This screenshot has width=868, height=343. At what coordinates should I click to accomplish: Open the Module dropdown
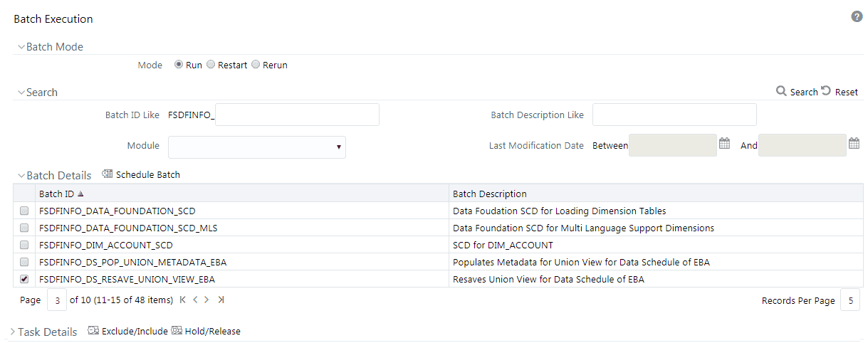(257, 147)
